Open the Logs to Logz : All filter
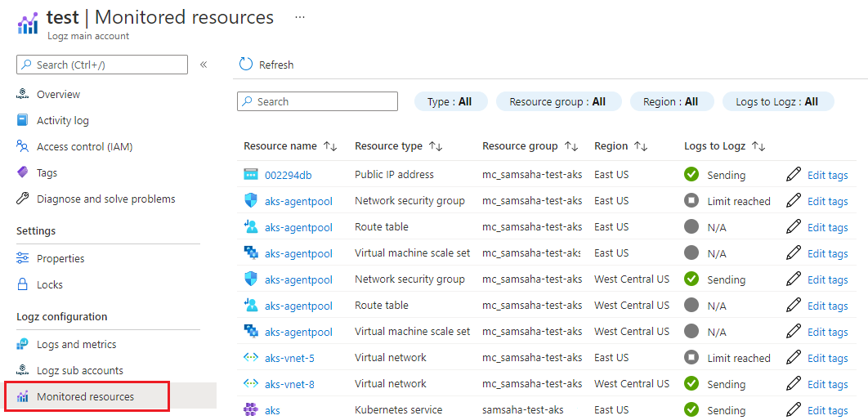The image size is (868, 420). point(778,102)
